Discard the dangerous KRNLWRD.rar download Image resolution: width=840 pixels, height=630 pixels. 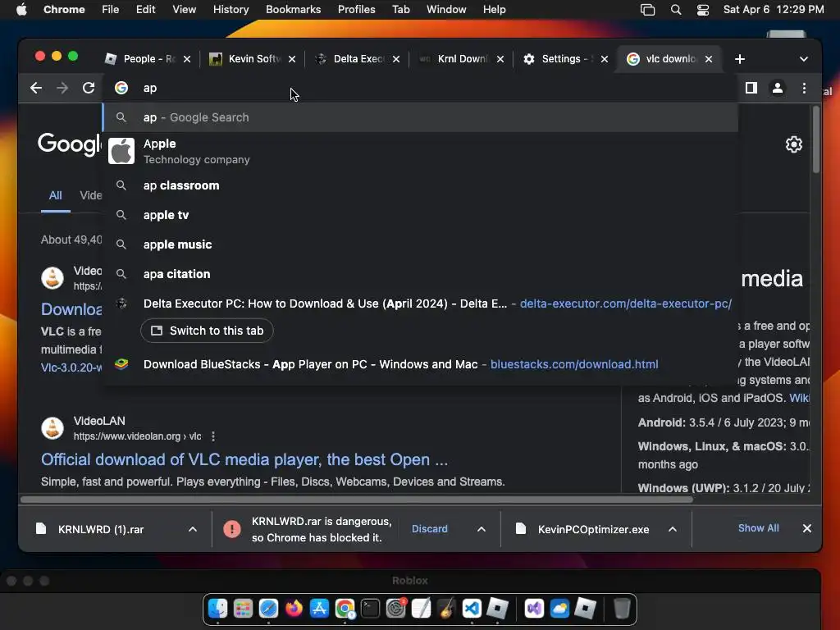(429, 529)
